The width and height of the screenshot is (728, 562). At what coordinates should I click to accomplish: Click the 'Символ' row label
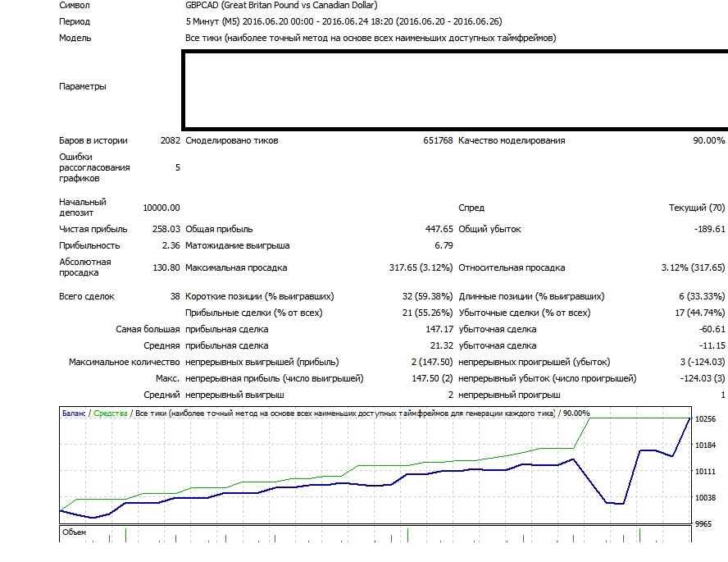[75, 5]
